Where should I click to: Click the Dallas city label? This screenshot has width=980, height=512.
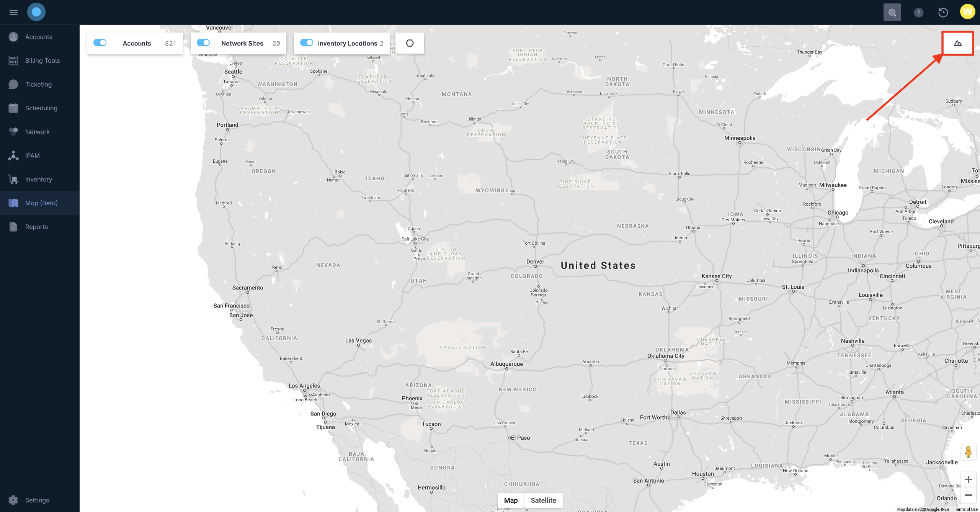(x=678, y=412)
